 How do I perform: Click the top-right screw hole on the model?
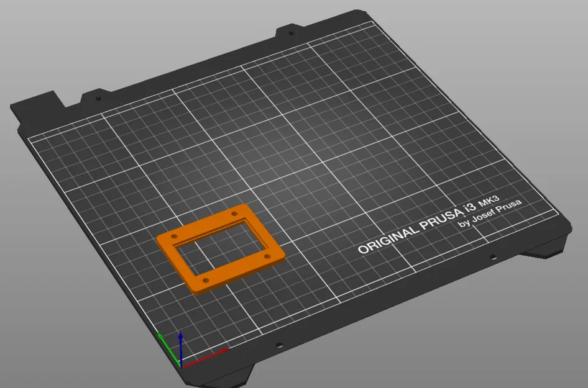(x=234, y=214)
